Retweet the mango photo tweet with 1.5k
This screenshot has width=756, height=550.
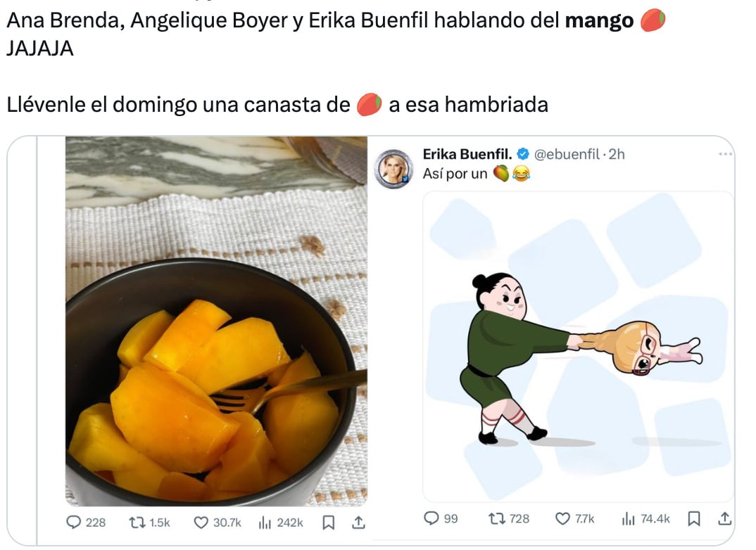coord(149,523)
